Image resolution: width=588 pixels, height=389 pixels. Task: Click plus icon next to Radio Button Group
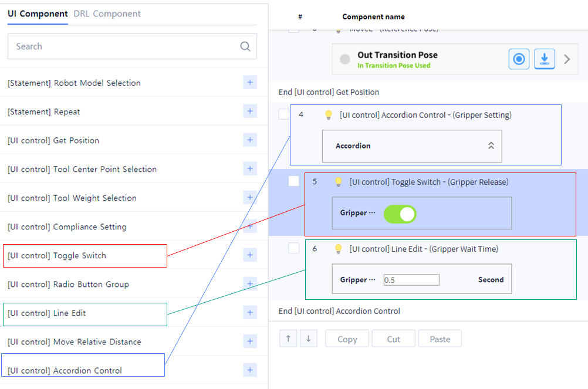click(x=250, y=284)
